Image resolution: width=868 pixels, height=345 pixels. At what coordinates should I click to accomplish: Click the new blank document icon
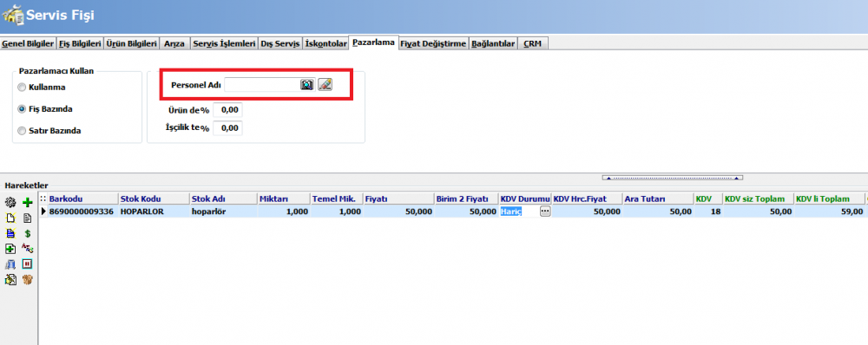(x=10, y=218)
